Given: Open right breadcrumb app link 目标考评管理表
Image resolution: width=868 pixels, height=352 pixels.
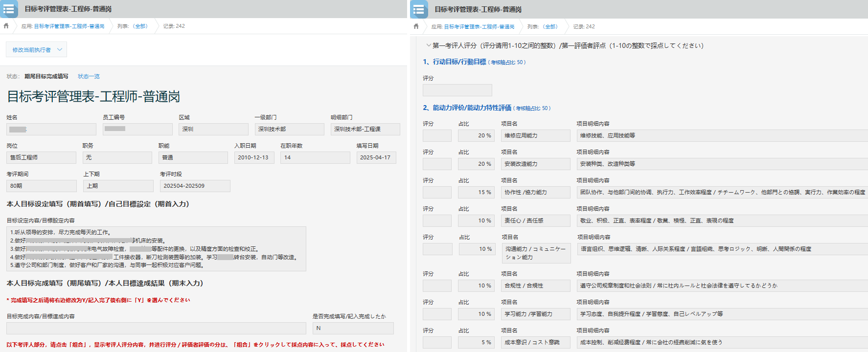Looking at the screenshot, I should tap(479, 27).
